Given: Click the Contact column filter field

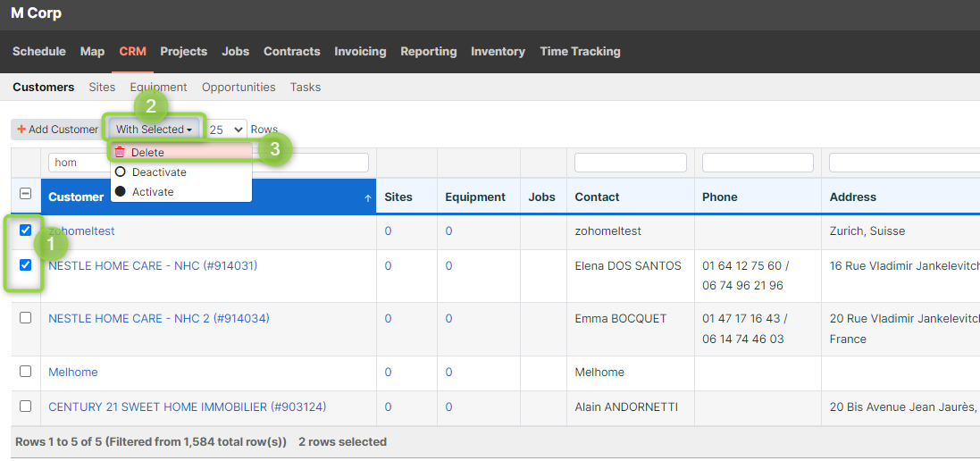Looking at the screenshot, I should pyautogui.click(x=631, y=163).
